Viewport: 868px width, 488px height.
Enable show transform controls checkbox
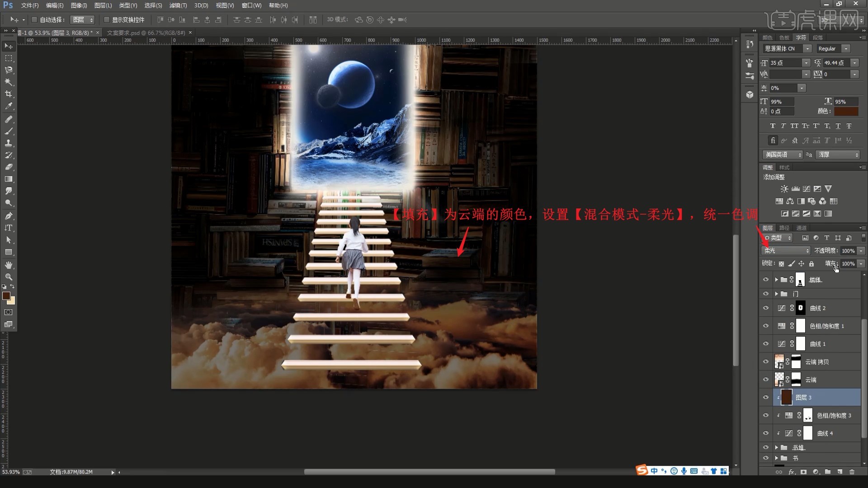(107, 20)
